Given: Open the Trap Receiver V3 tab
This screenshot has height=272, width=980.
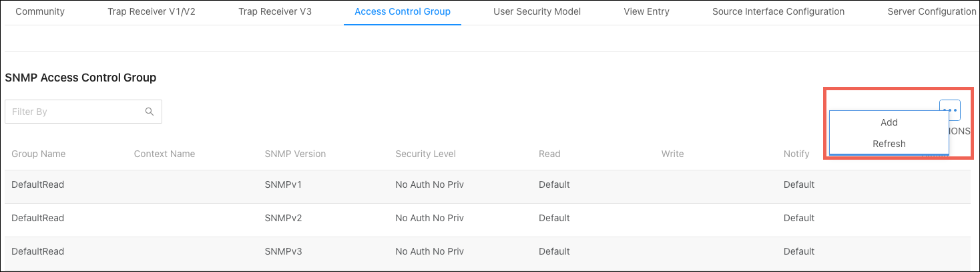Looking at the screenshot, I should (x=275, y=11).
